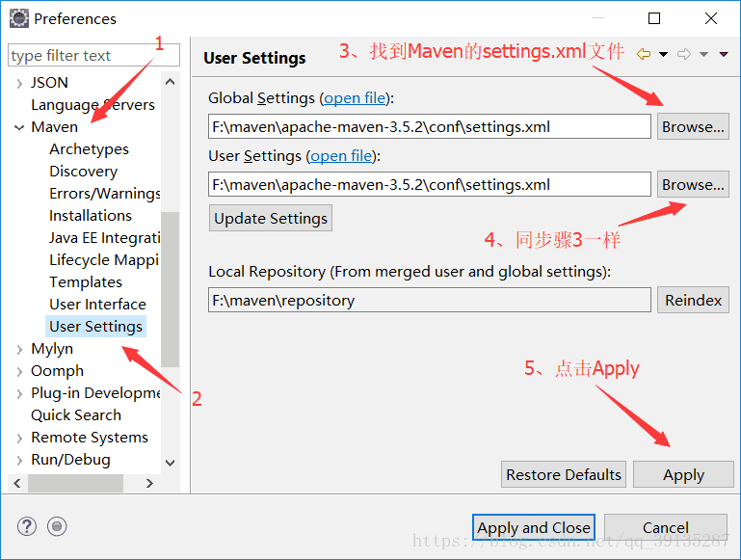
Task: Maximize the Preferences window
Action: [654, 18]
